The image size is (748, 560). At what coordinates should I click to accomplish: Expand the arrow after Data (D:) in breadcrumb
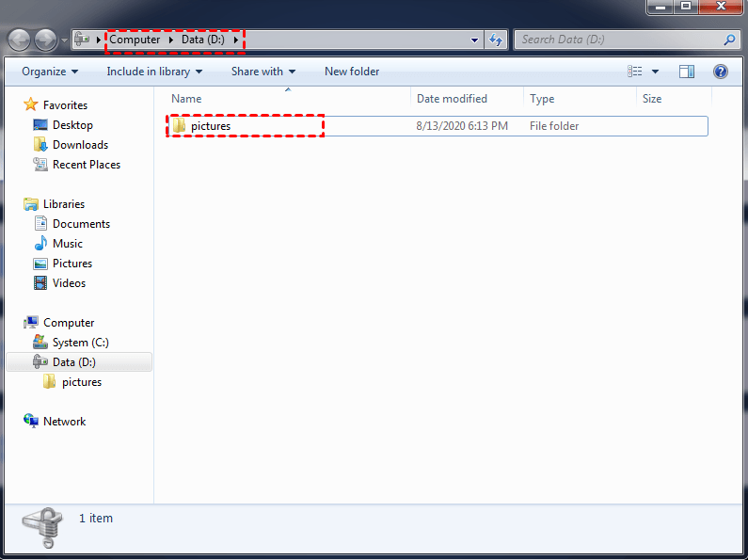235,40
